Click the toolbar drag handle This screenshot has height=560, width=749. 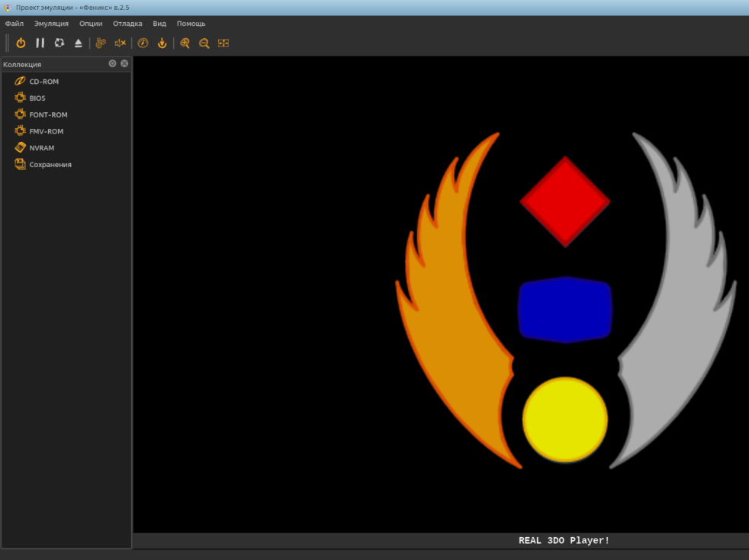7,43
